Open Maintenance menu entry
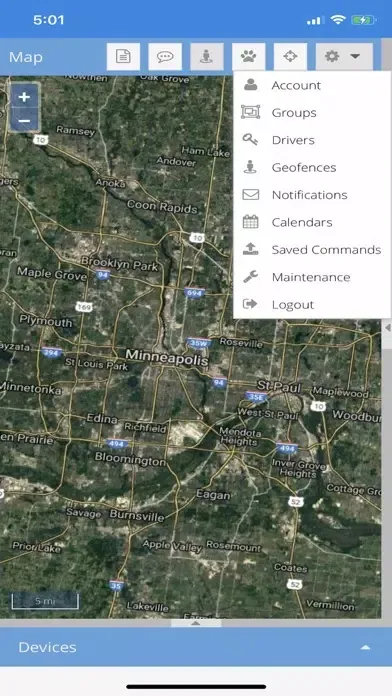The image size is (392, 696). [x=312, y=277]
